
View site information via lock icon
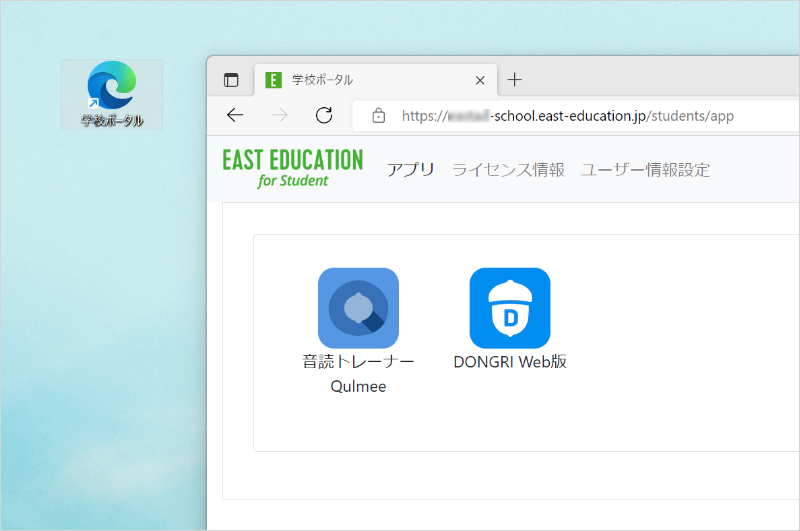click(x=379, y=116)
